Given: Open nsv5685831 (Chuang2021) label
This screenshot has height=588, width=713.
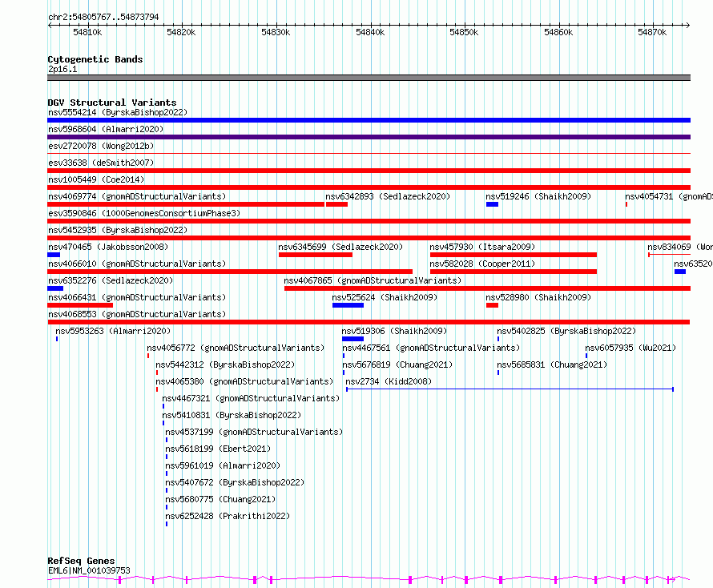Looking at the screenshot, I should coord(552,364).
